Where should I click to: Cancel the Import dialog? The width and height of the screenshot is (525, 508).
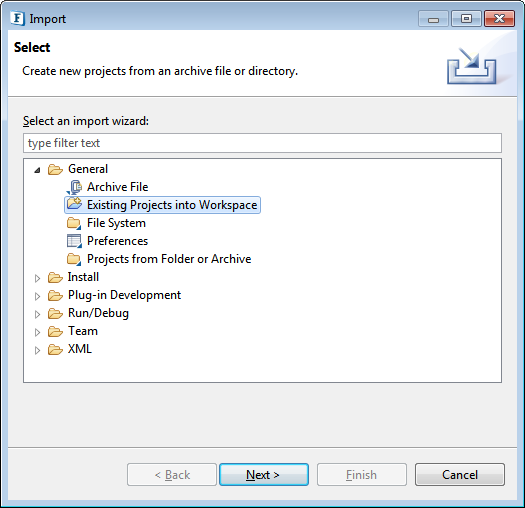[x=460, y=475]
